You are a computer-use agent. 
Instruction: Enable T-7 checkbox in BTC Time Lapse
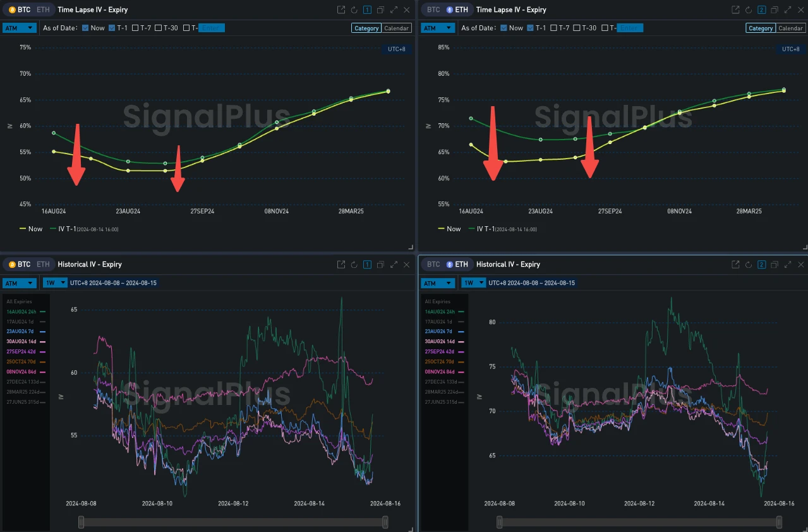tap(136, 28)
